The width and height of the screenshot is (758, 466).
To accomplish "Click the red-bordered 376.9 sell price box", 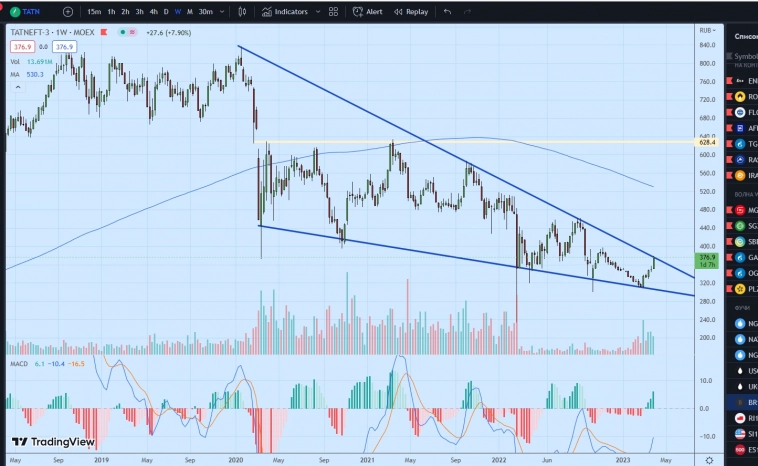I will (22, 47).
